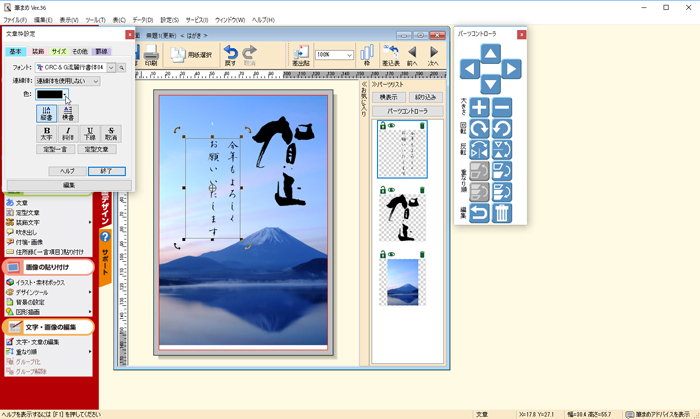Click the 絞り込み button in パーツリスト
This screenshot has width=700, height=419.
tap(423, 97)
